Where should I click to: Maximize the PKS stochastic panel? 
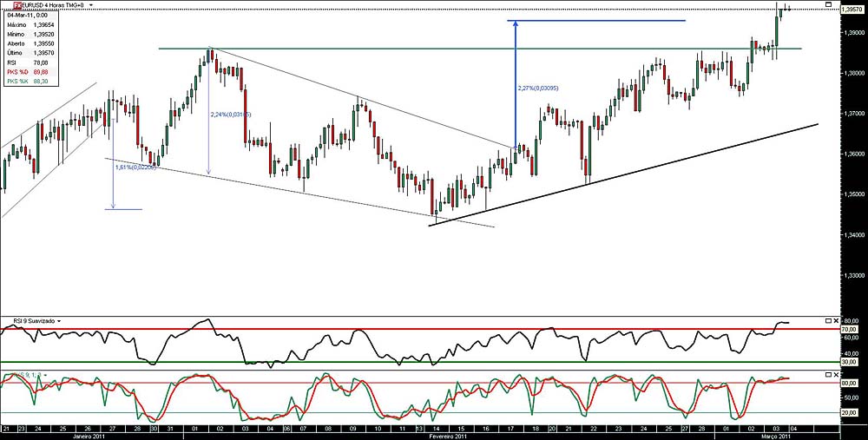point(828,375)
